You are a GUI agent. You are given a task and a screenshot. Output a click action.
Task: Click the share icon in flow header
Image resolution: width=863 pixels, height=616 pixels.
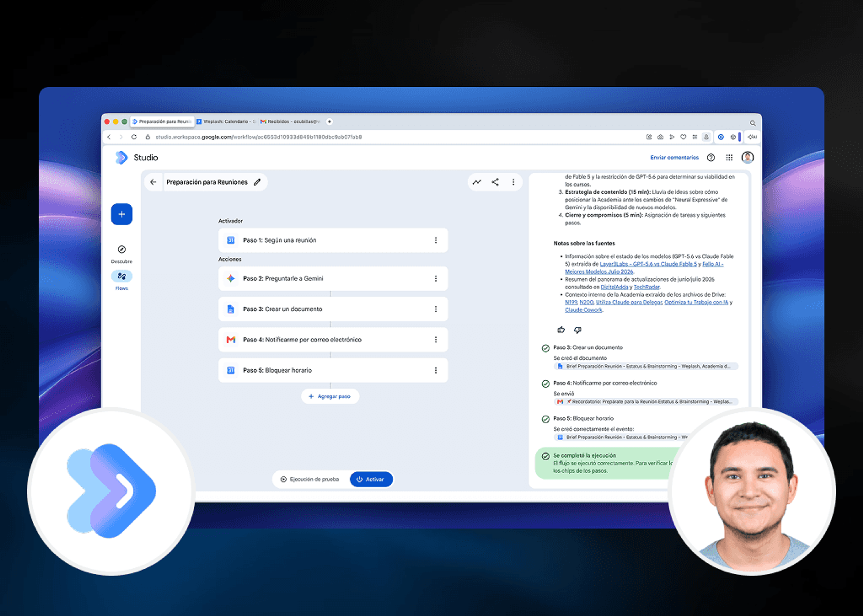(x=495, y=182)
